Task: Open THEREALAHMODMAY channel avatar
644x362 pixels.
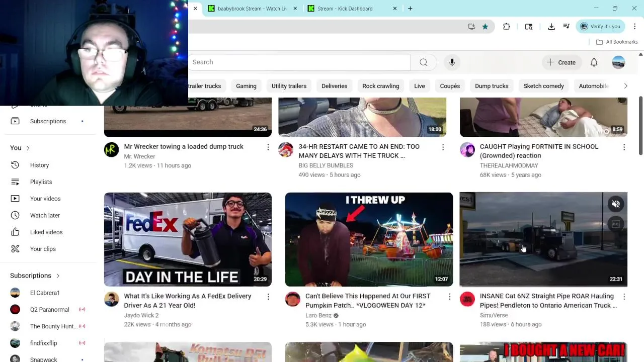Action: coord(467,150)
